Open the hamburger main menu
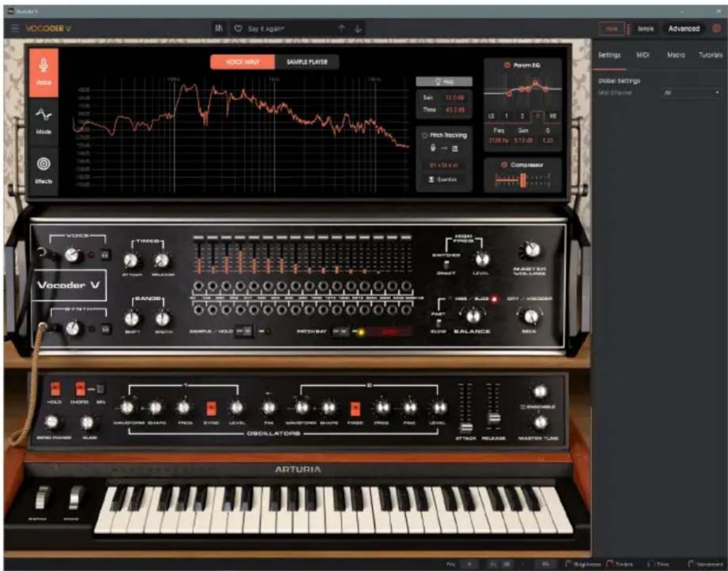The image size is (728, 571). [x=15, y=28]
